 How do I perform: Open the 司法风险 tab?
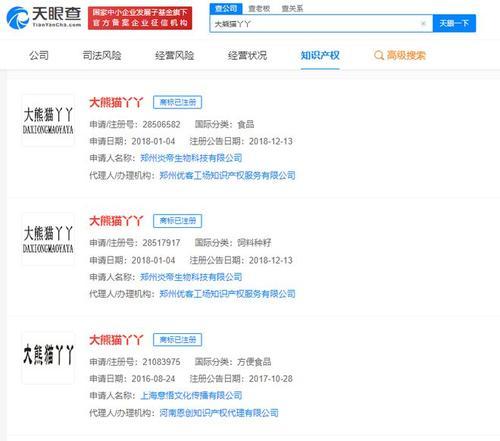click(x=102, y=55)
